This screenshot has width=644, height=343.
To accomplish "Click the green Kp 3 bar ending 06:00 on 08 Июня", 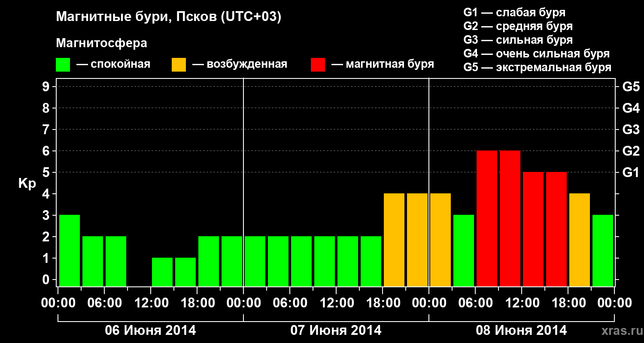I will (464, 250).
